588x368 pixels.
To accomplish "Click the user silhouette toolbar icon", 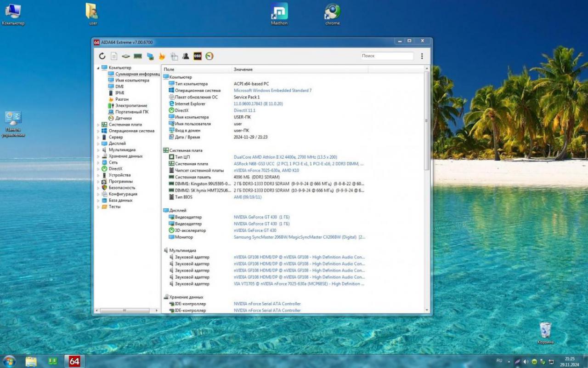I will (x=186, y=56).
